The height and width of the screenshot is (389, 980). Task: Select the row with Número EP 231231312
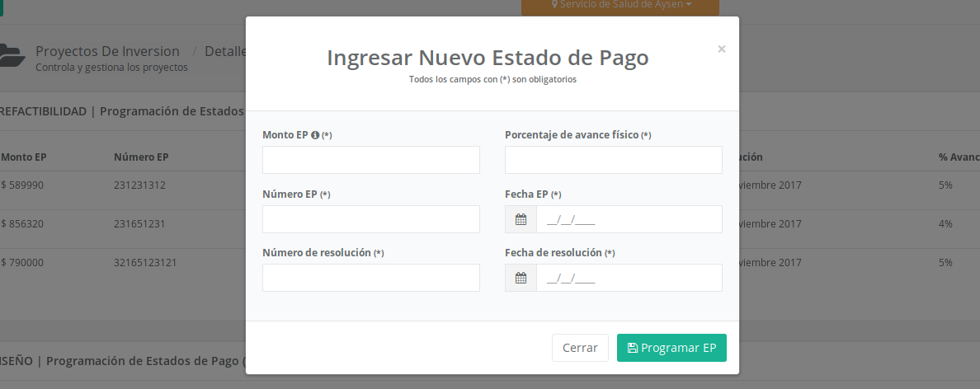[x=140, y=185]
